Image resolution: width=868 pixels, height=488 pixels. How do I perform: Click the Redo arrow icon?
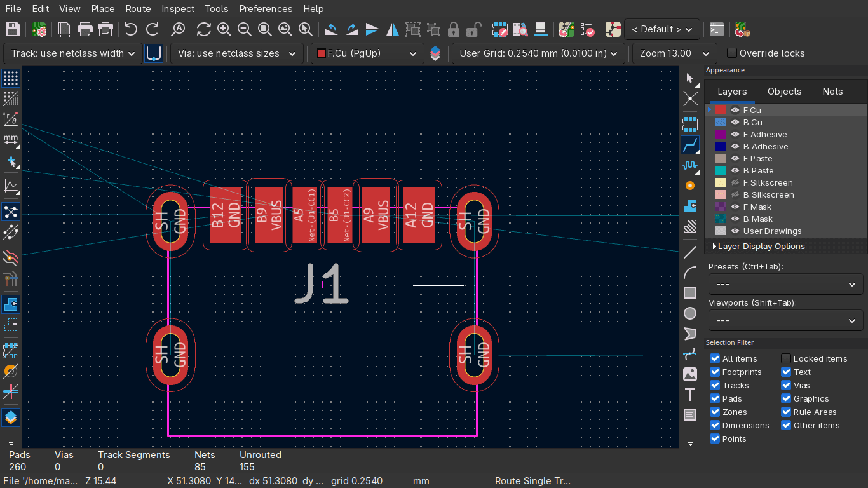pos(152,29)
